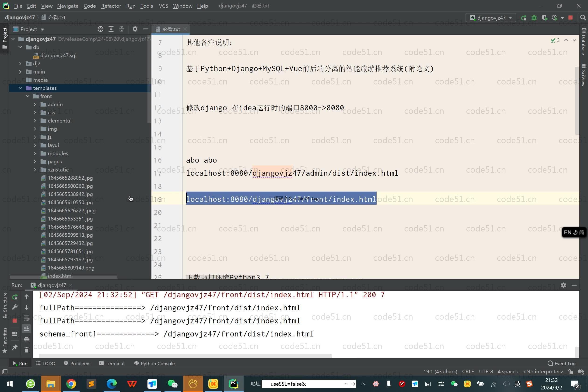Viewport: 588px width, 392px height.
Task: Click 4 spaces indent setting
Action: click(x=507, y=372)
